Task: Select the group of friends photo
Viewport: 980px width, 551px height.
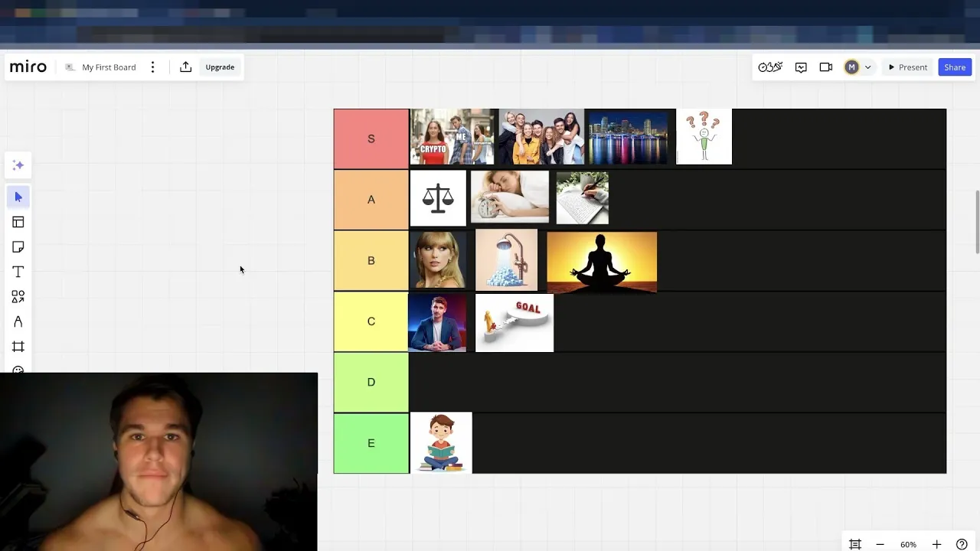Action: [x=541, y=137]
